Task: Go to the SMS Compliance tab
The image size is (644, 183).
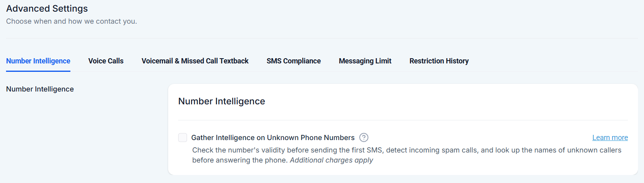Action: click(294, 61)
